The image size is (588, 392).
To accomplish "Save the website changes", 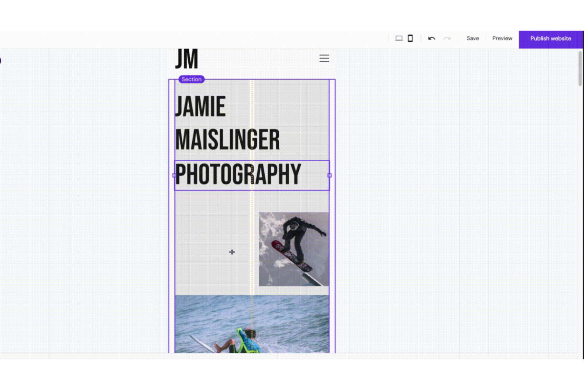I will tap(472, 39).
